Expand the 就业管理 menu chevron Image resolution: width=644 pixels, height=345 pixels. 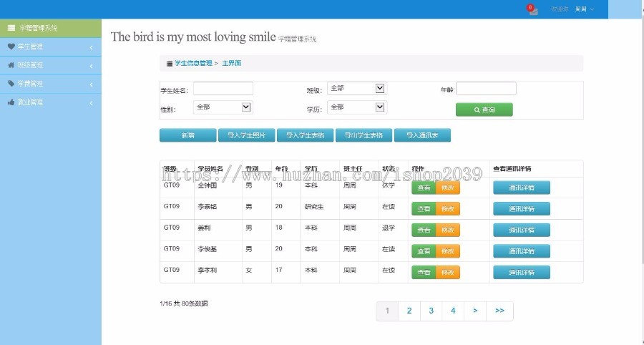tap(91, 103)
